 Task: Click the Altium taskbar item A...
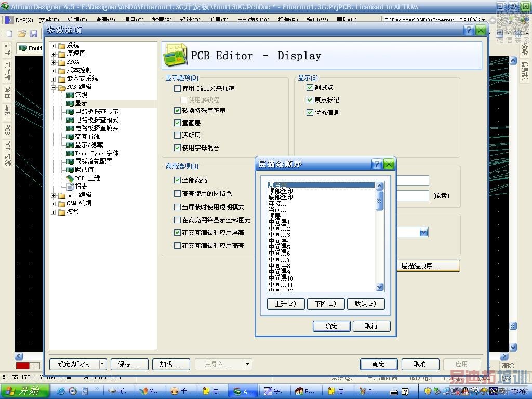[243, 391]
